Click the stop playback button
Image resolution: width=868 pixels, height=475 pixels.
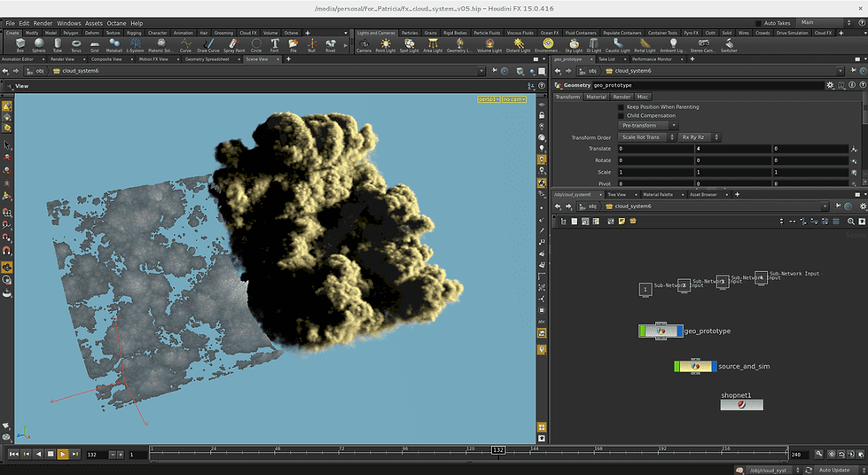click(51, 454)
